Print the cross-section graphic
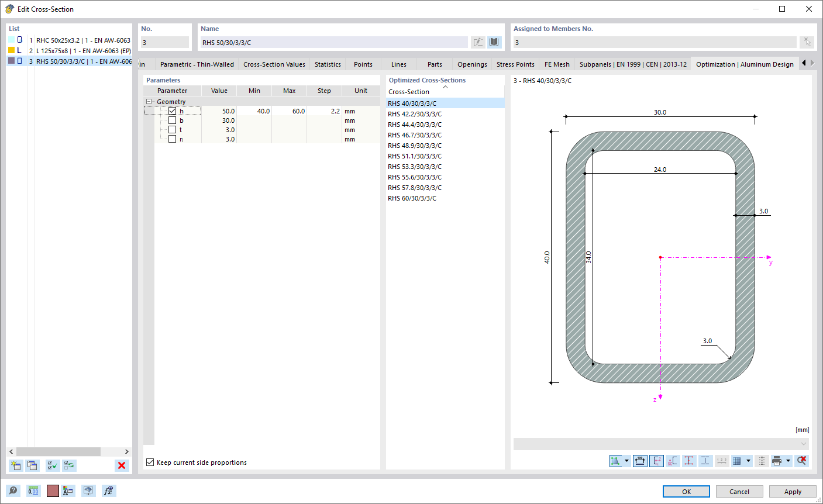This screenshot has height=504, width=823. point(777,461)
